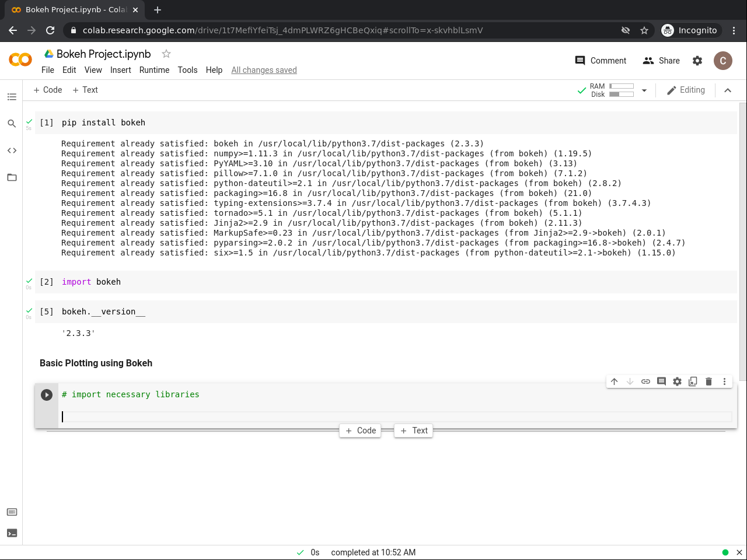Add a comment to the cell
The height and width of the screenshot is (560, 747).
(661, 381)
